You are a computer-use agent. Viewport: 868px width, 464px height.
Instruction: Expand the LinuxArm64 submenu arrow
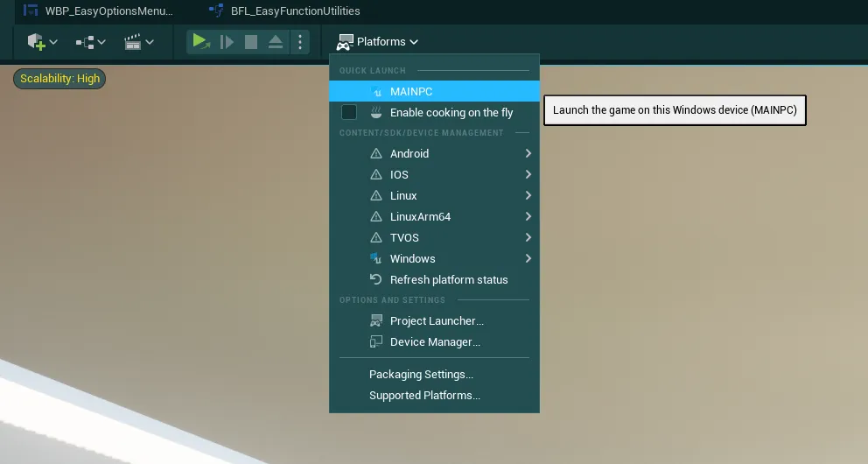[x=528, y=216]
